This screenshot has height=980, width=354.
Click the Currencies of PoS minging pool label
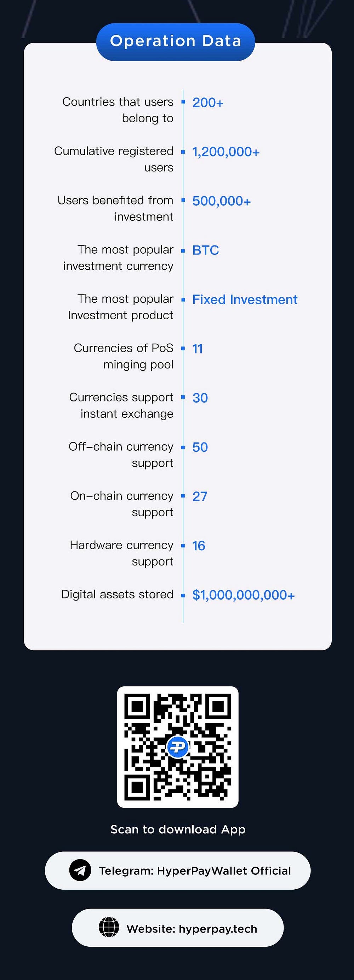pyautogui.click(x=124, y=356)
